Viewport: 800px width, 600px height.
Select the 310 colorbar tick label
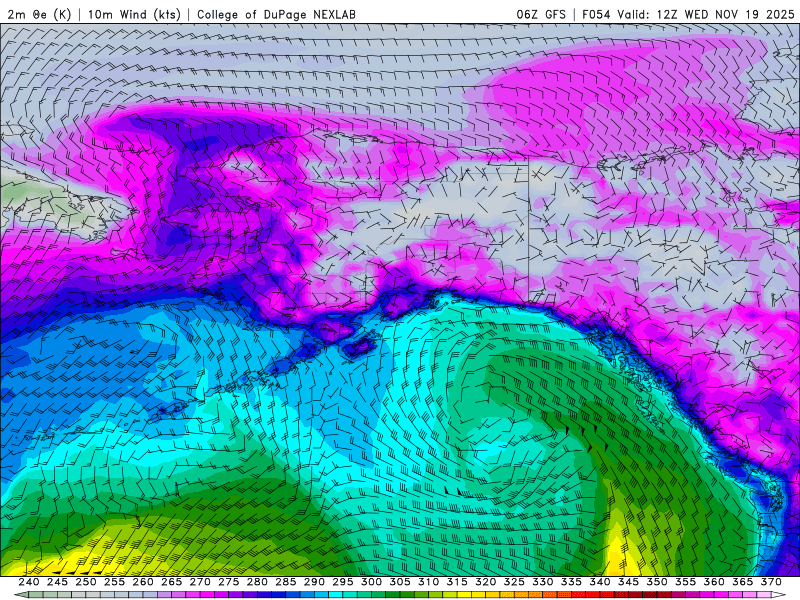pyautogui.click(x=429, y=582)
